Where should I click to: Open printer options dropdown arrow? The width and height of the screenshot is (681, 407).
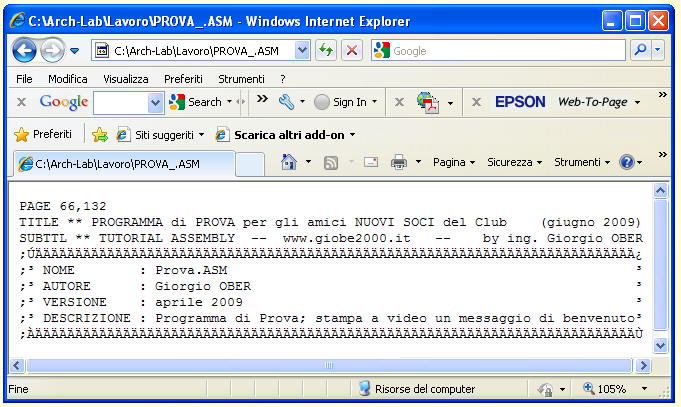click(418, 162)
